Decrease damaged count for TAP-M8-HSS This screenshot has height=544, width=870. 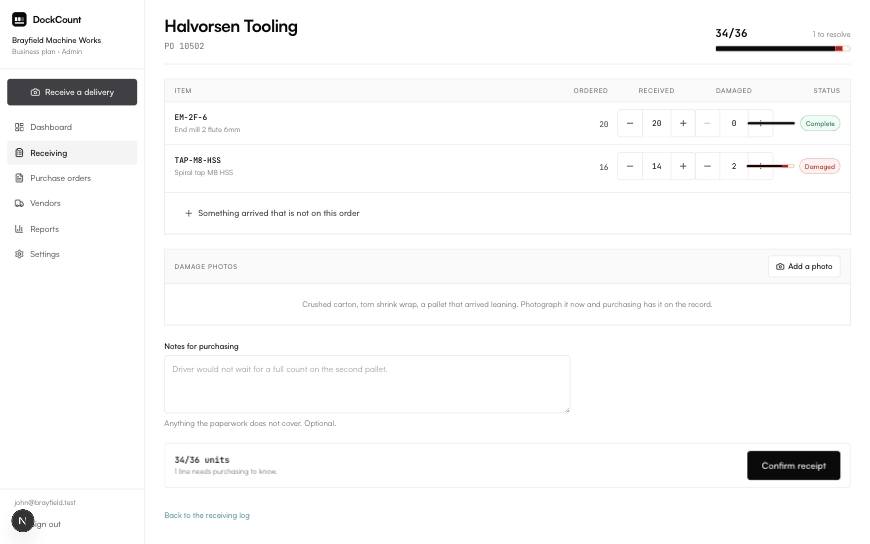click(707, 166)
